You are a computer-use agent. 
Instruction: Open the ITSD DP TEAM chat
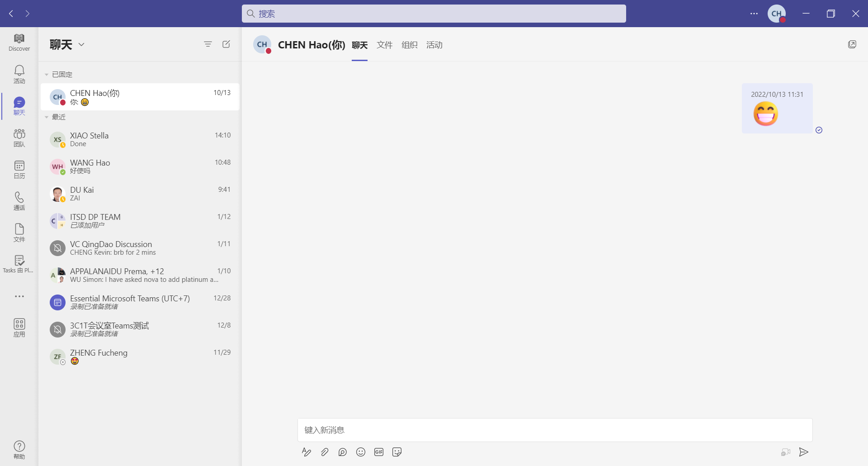point(140,221)
